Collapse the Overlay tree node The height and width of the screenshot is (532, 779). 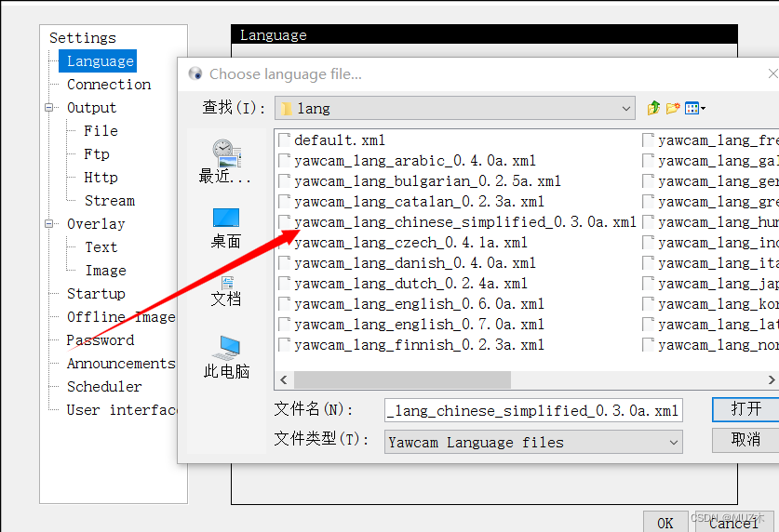click(x=48, y=224)
